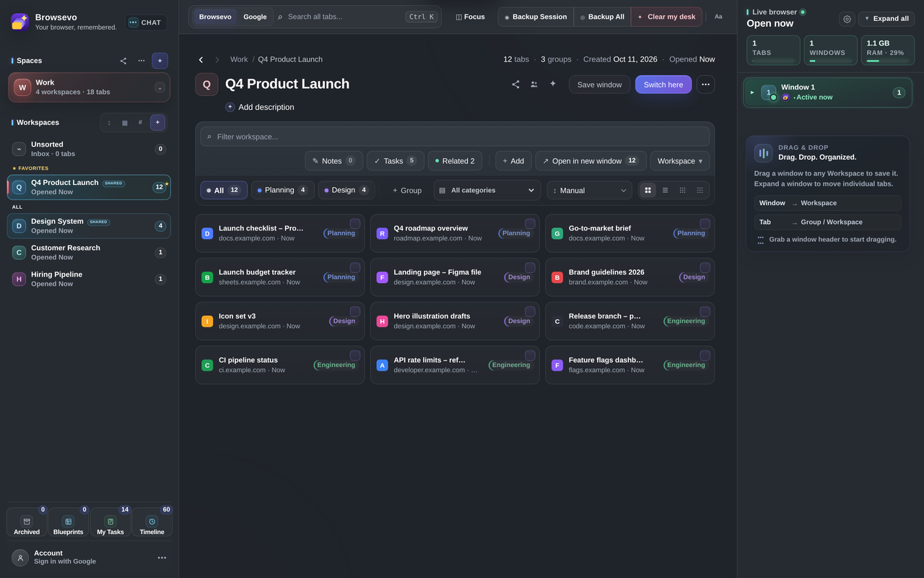This screenshot has height=578, width=924.
Task: Check the CI pipeline status card
Action: (x=355, y=355)
